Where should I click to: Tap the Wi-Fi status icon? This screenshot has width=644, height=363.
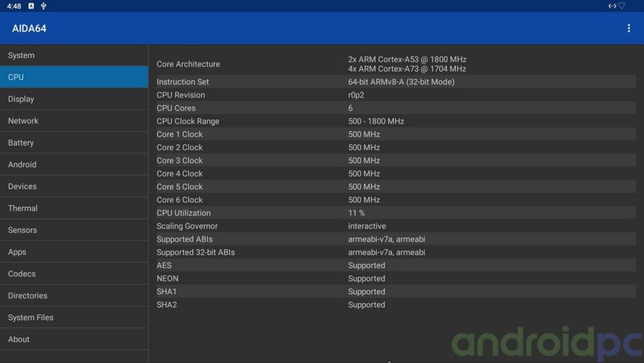coord(622,5)
